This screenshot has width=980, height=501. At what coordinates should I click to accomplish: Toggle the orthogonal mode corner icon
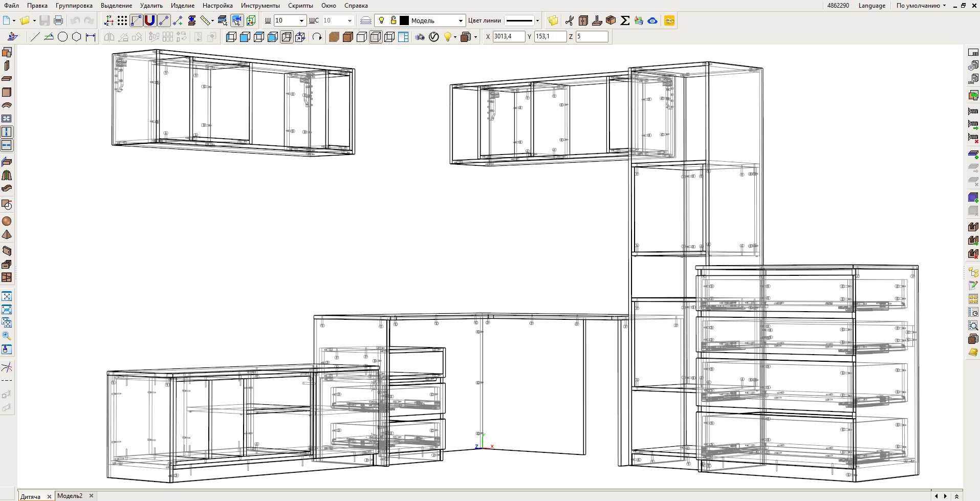click(136, 20)
